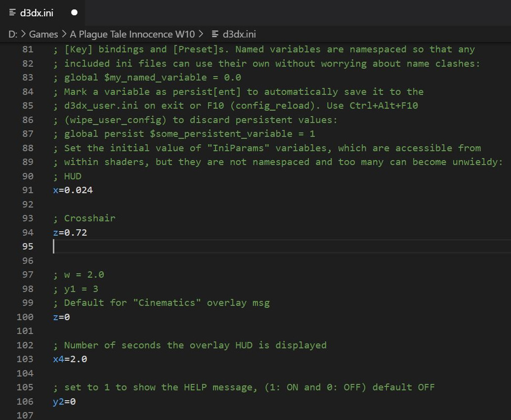Click 'Number of seconds the overlay HUD' comment
511x420 pixels.
[190, 345]
